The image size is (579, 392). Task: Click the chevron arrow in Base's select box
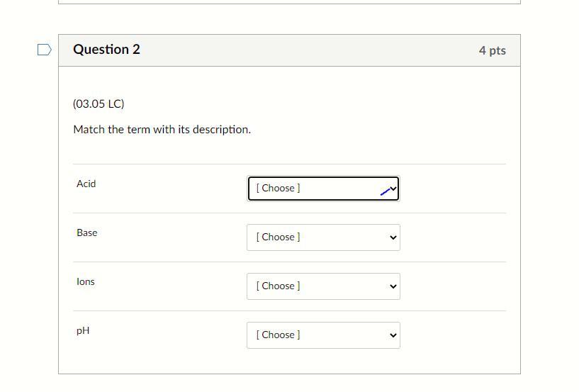coord(393,237)
